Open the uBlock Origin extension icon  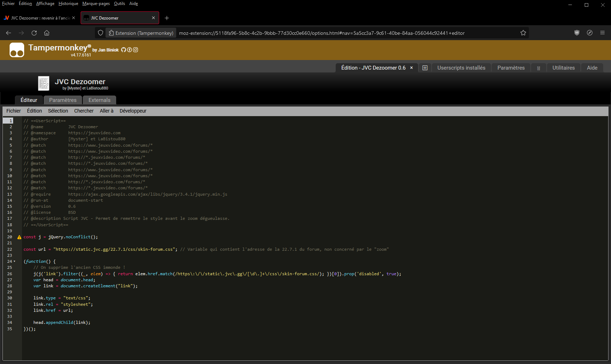(577, 33)
